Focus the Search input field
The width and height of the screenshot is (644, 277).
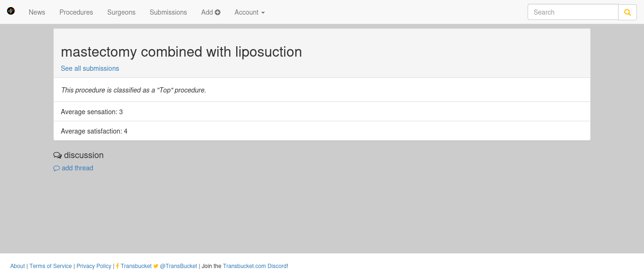573,12
